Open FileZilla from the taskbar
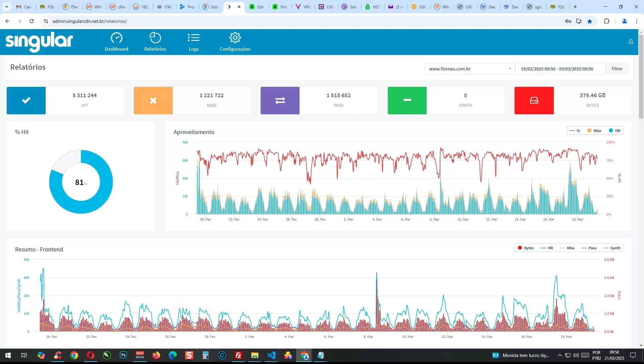The height and width of the screenshot is (364, 644). coord(238,355)
